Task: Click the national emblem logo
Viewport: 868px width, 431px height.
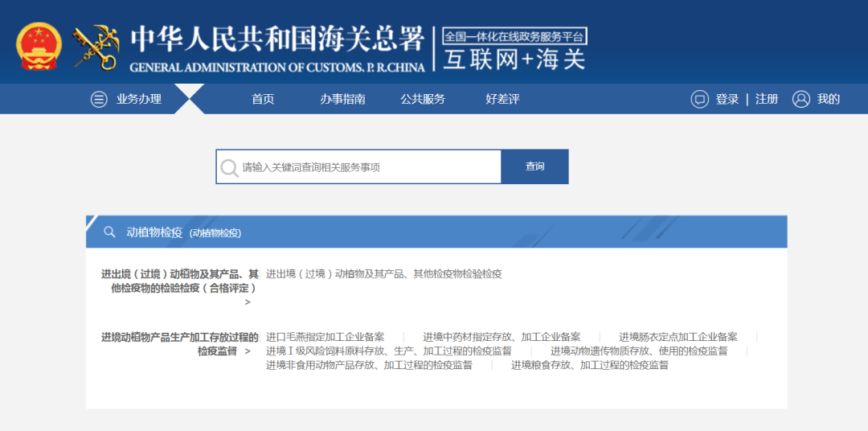Action: click(x=39, y=47)
